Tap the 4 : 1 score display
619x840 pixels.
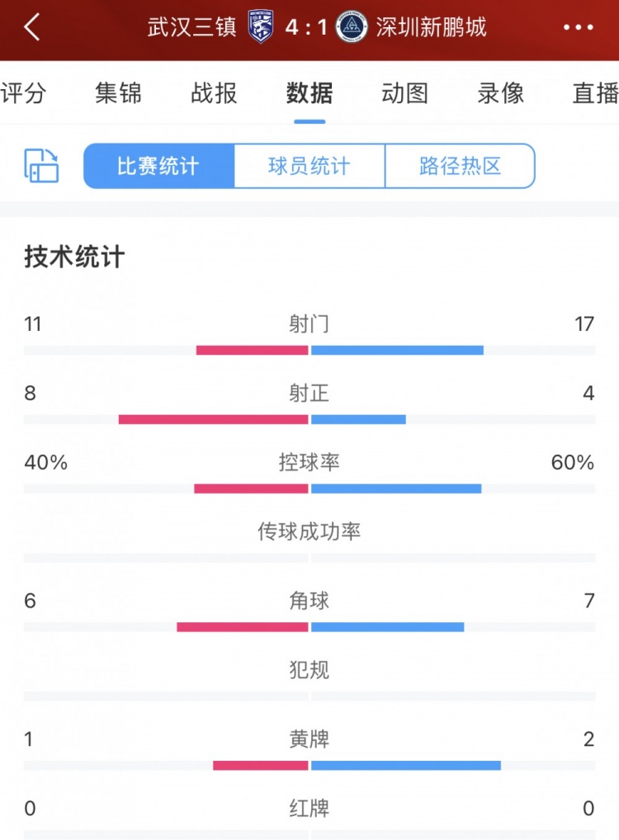tap(305, 27)
